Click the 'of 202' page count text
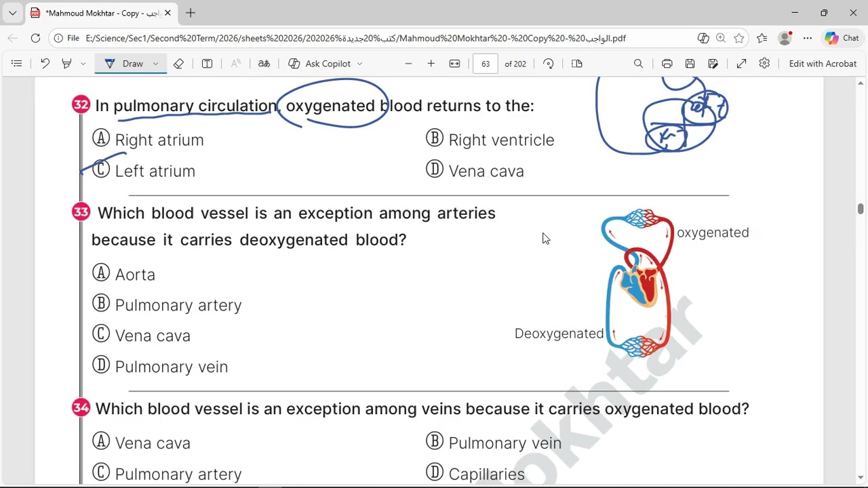The image size is (868, 488). [x=515, y=64]
